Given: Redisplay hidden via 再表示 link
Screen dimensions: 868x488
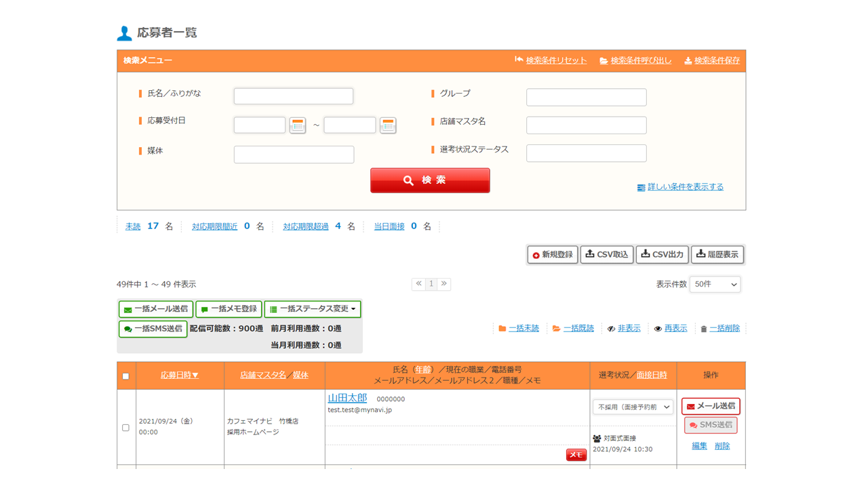Looking at the screenshot, I should click(675, 329).
